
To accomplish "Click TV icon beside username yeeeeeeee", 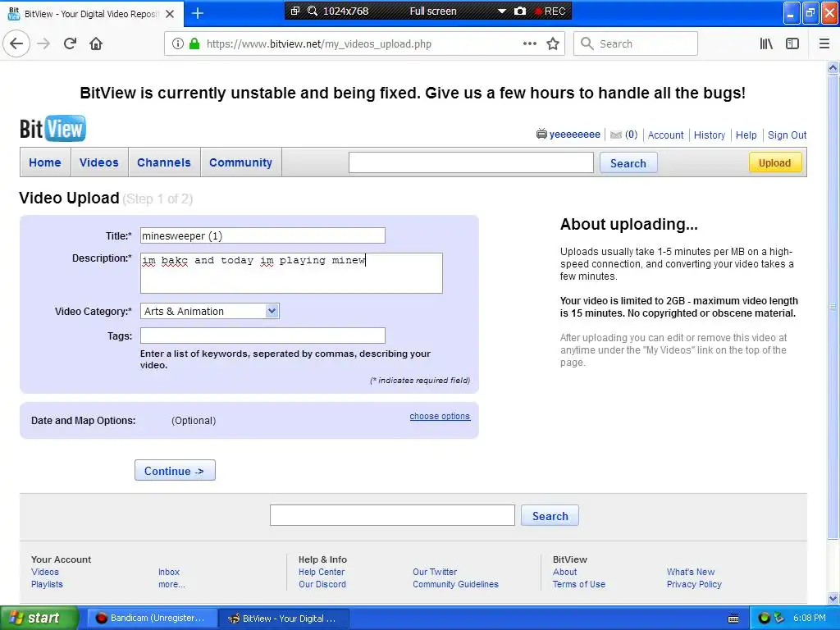I will point(541,134).
